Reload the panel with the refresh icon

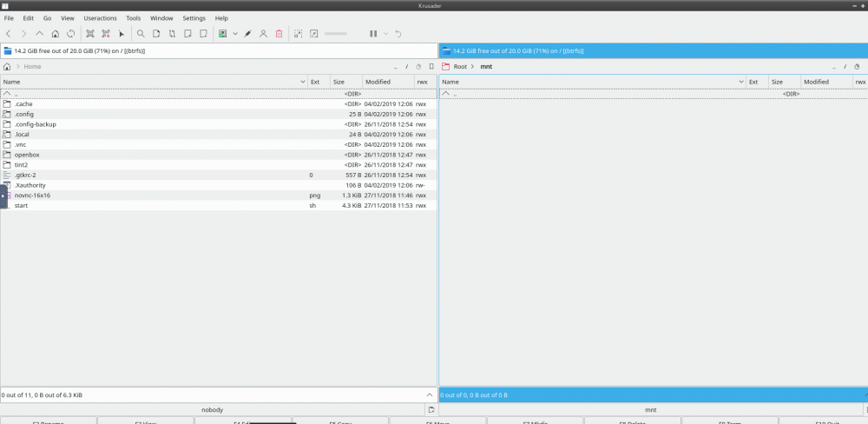click(71, 34)
